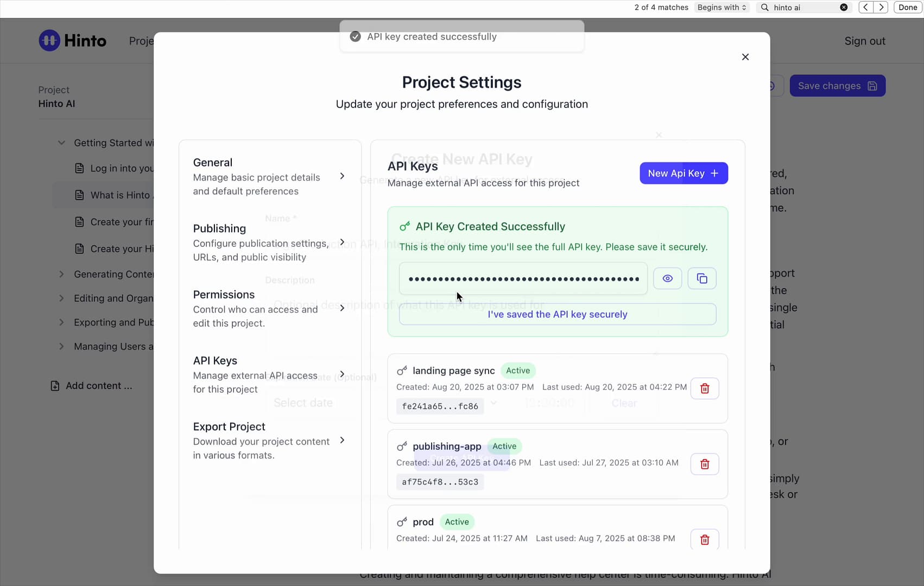Delete the publishing-app API key
The image size is (924, 586).
(705, 464)
